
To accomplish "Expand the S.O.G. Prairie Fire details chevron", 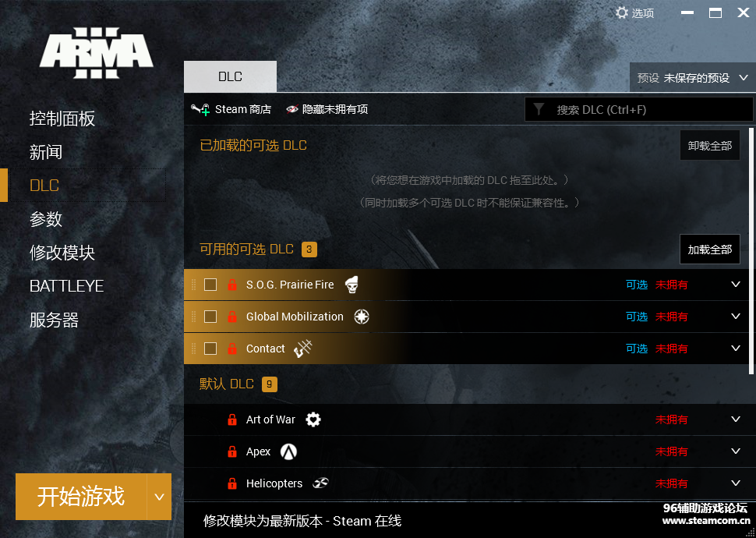I will tap(735, 284).
